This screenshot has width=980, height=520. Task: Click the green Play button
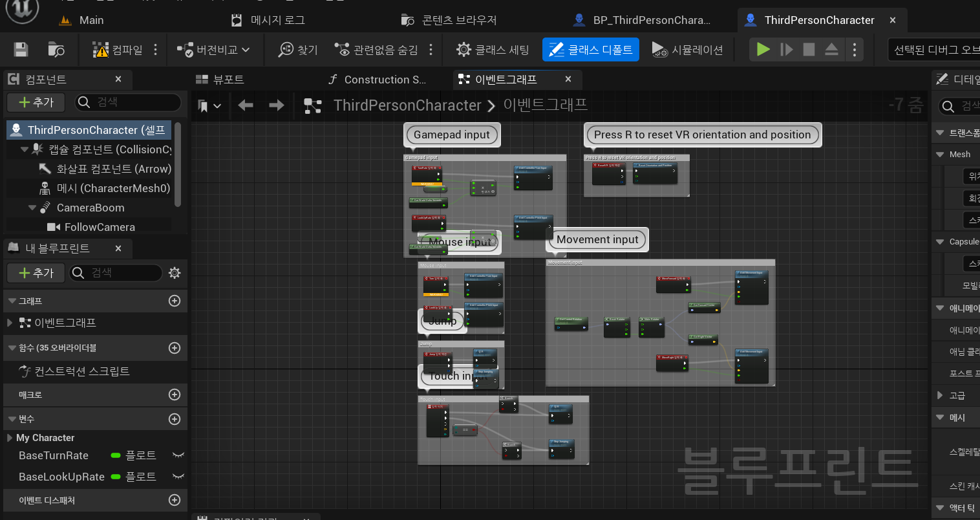tap(763, 50)
